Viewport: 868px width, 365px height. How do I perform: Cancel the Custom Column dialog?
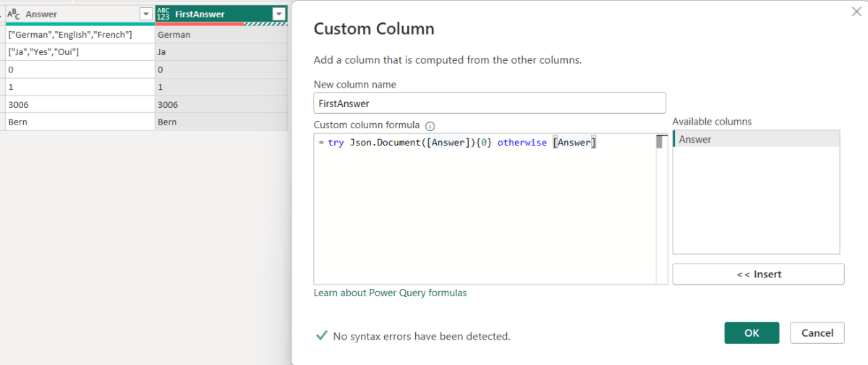(x=817, y=333)
